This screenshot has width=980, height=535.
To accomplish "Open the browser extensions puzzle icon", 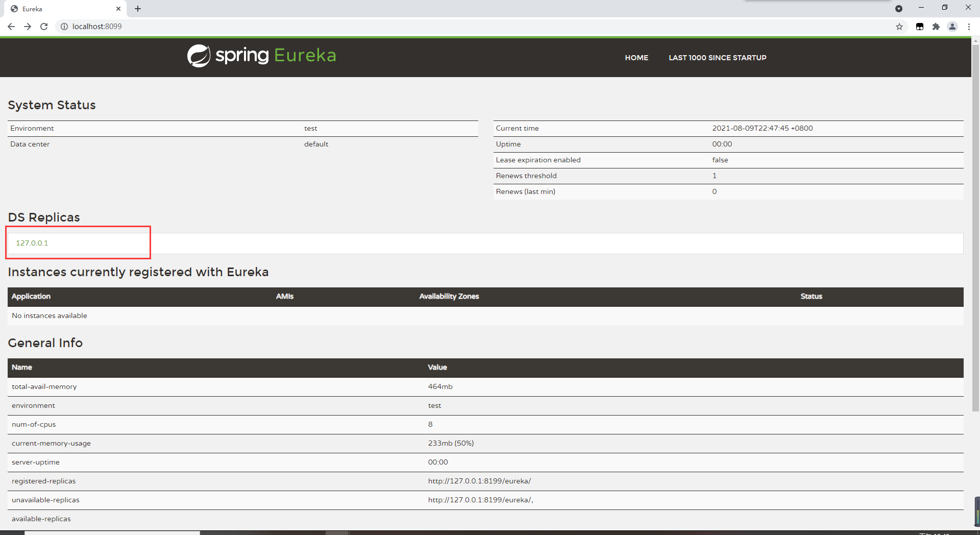I will 936,27.
